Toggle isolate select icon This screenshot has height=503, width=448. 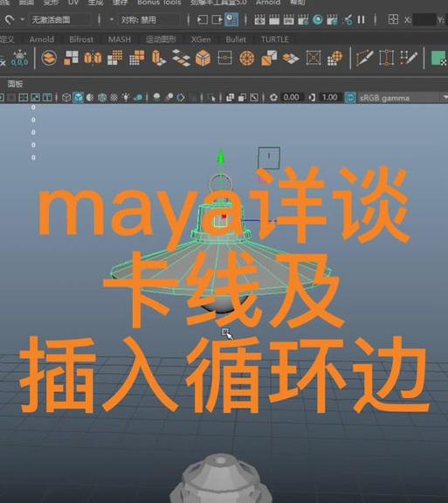point(211,98)
